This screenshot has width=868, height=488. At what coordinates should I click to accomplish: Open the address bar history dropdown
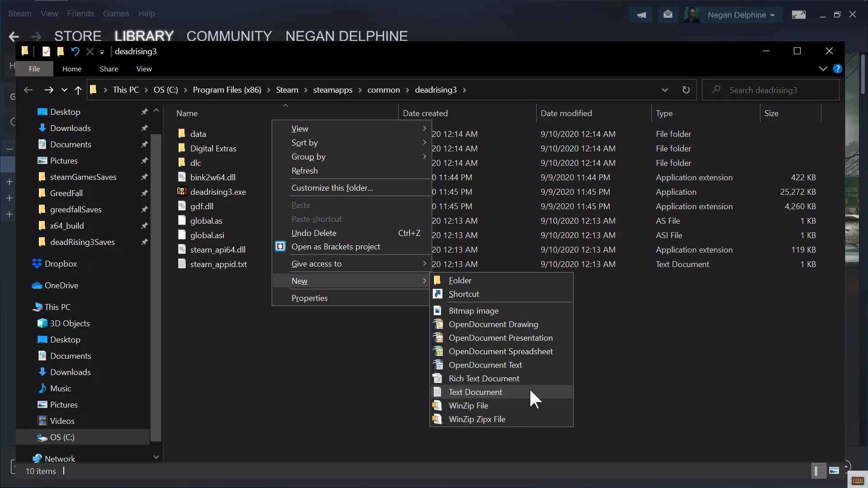(x=665, y=90)
